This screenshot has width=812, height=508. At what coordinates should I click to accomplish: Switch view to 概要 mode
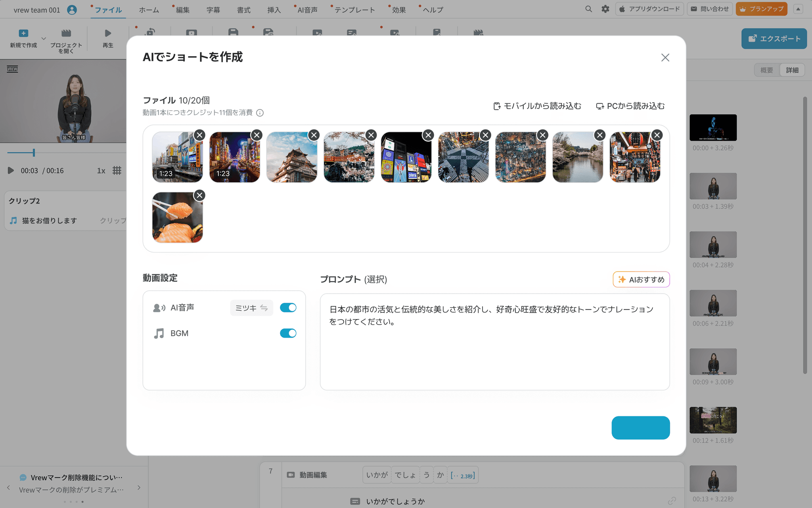pyautogui.click(x=766, y=70)
